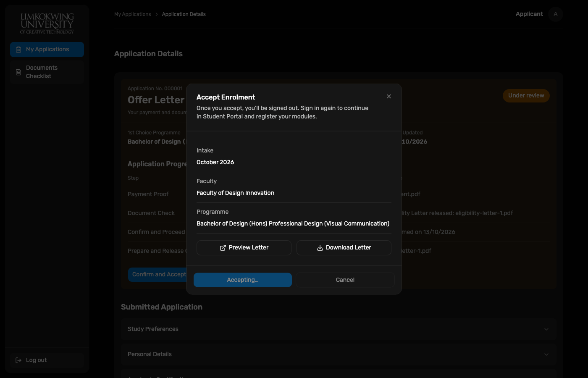588x378 pixels.
Task: Click the Download Letter arrow icon
Action: (x=320, y=248)
